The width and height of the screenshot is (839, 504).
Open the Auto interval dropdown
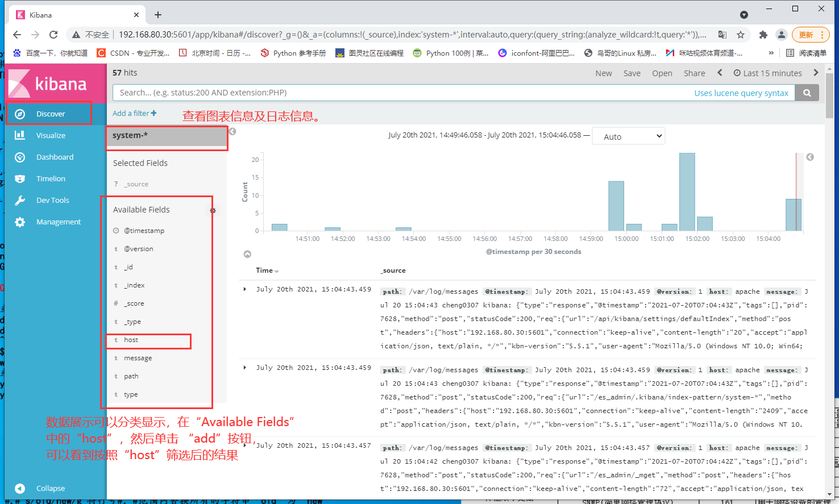tap(628, 136)
